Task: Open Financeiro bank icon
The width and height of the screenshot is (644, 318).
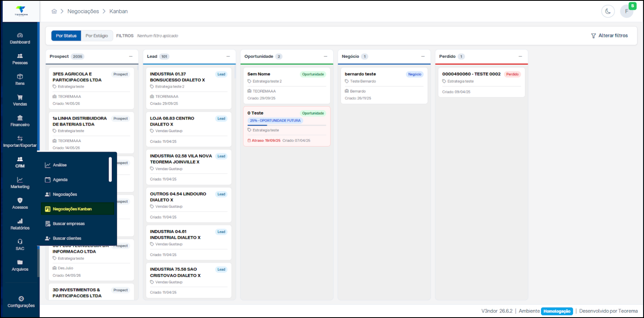Action: coord(20,118)
